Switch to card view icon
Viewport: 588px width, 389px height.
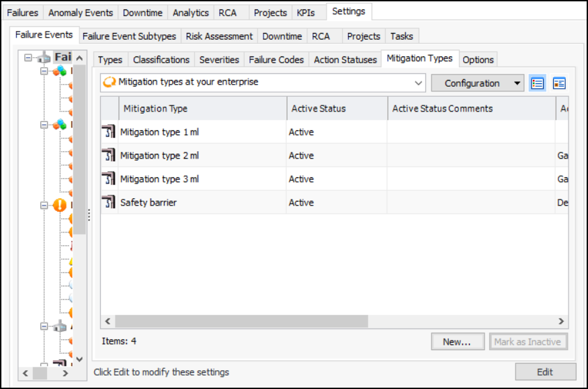[x=559, y=83]
